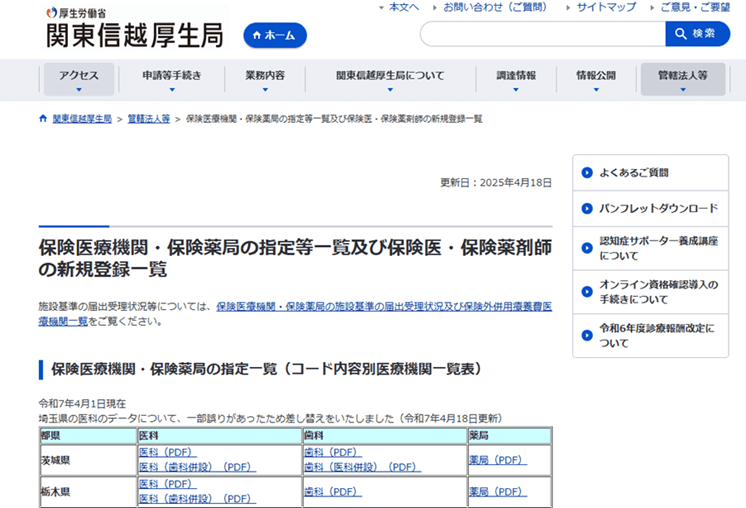Click the home icon in breadcrumb
The height and width of the screenshot is (508, 746).
[x=43, y=119]
